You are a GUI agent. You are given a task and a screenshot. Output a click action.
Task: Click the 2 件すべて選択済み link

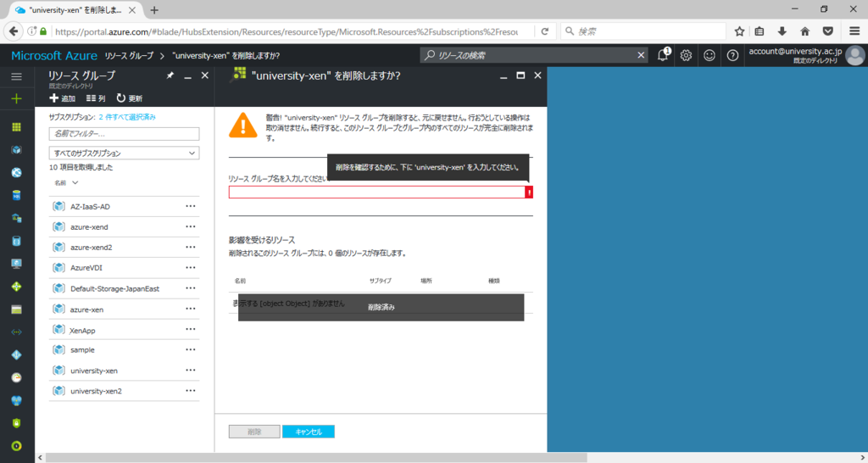tap(127, 117)
